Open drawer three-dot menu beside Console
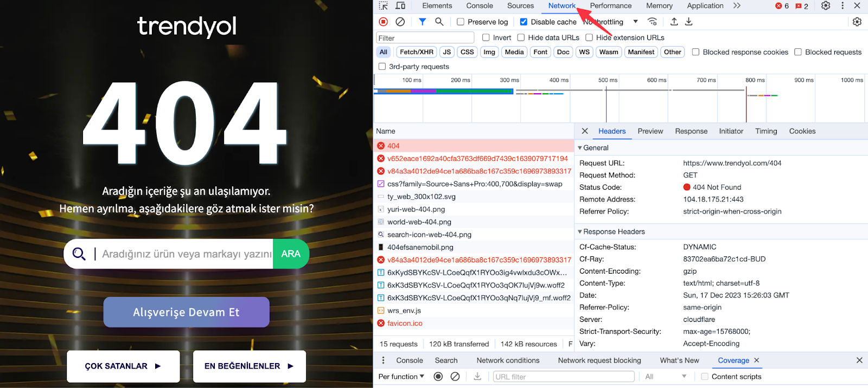868x388 pixels. click(x=383, y=360)
